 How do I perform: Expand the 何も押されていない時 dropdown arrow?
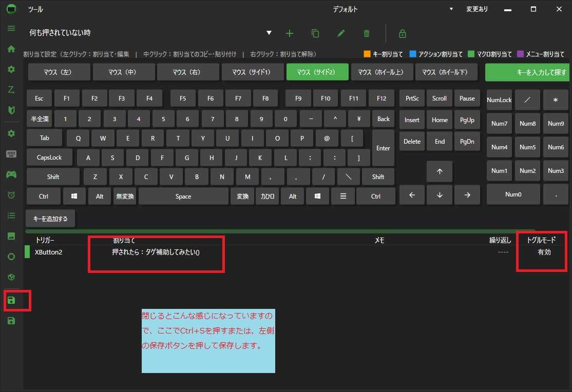269,33
